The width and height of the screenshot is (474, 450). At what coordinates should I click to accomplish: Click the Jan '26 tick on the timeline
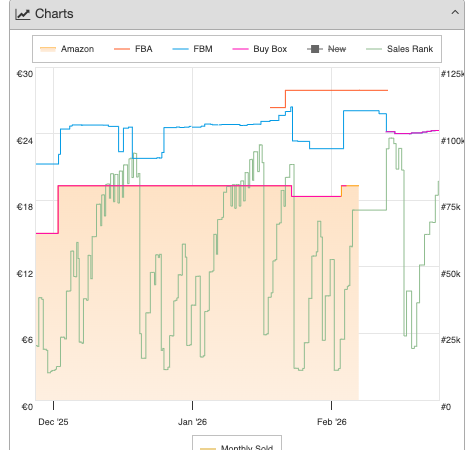coord(192,405)
